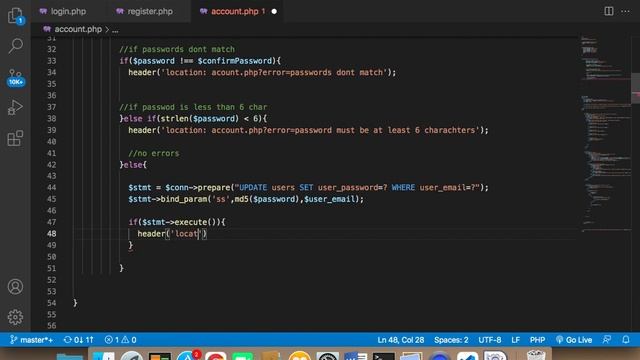Screen dimensions: 640x360
Task: Click 'strlen' on line 38
Action: (x=174, y=119)
